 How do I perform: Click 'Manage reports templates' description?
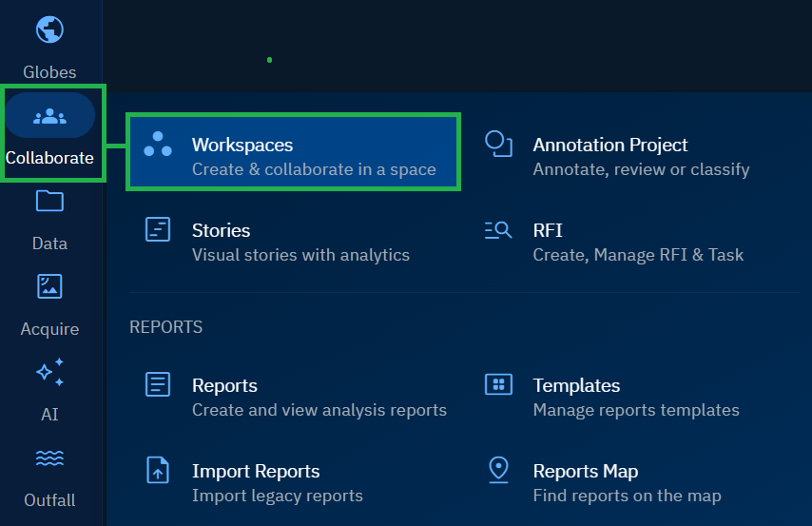point(636,410)
